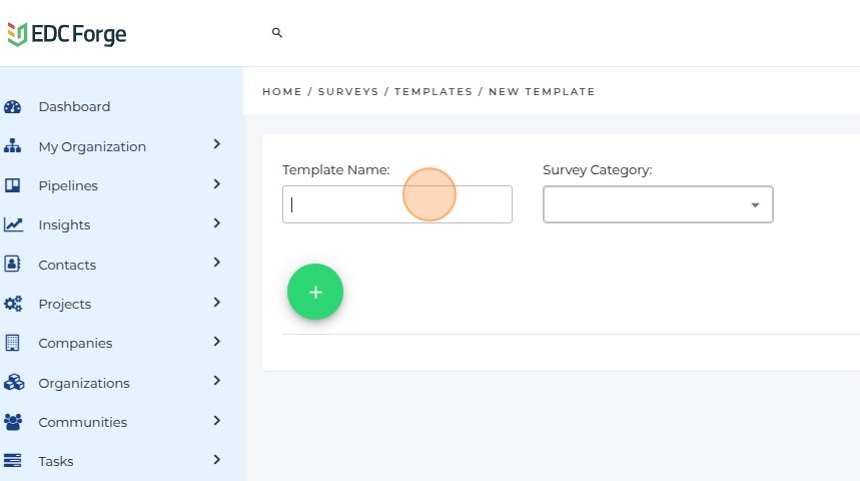Open the Dashboard menu item
This screenshot has width=860, height=481.
coord(74,107)
